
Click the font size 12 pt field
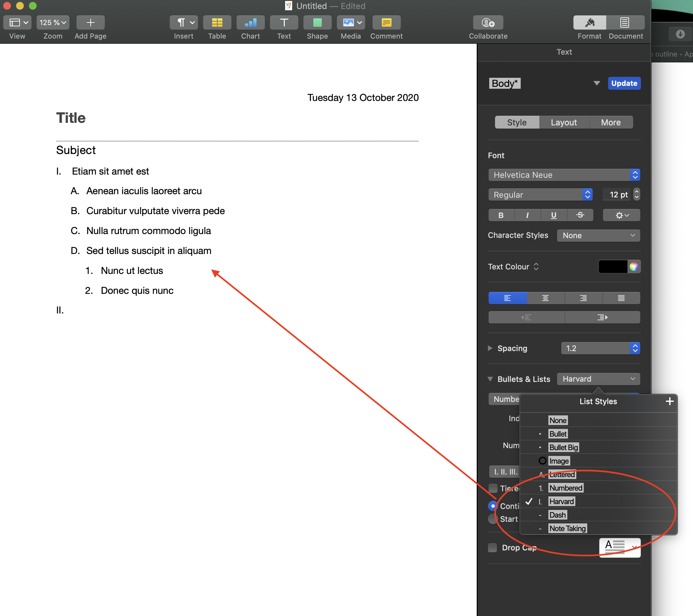617,195
